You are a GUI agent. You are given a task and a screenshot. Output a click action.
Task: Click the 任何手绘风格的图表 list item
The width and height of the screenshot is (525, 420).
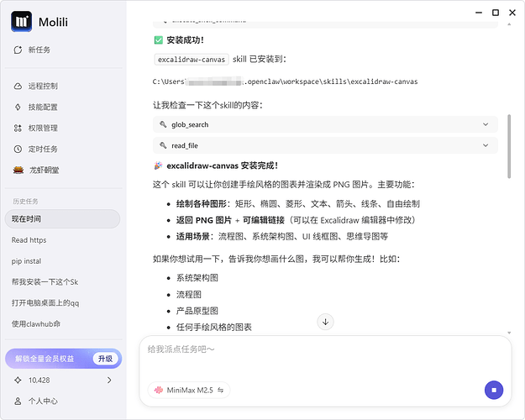tap(214, 328)
